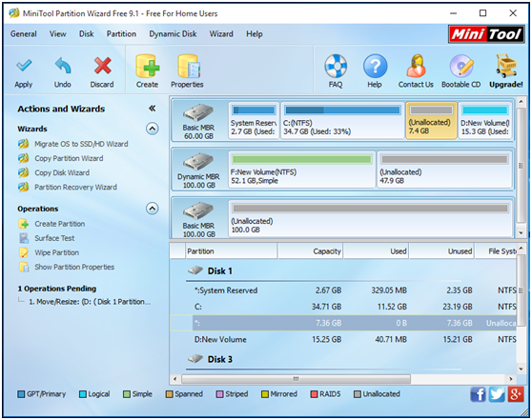Click the Undo arrow icon
This screenshot has height=420, width=532.
click(x=63, y=66)
